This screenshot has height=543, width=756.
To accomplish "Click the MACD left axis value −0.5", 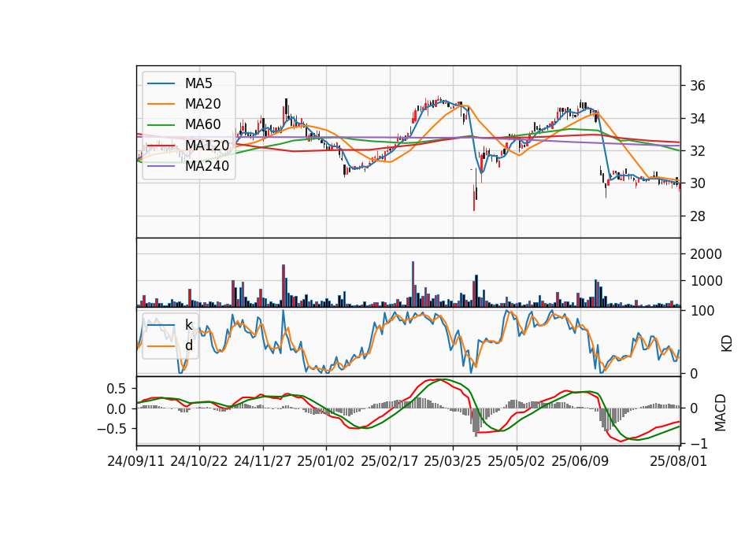I will point(112,429).
